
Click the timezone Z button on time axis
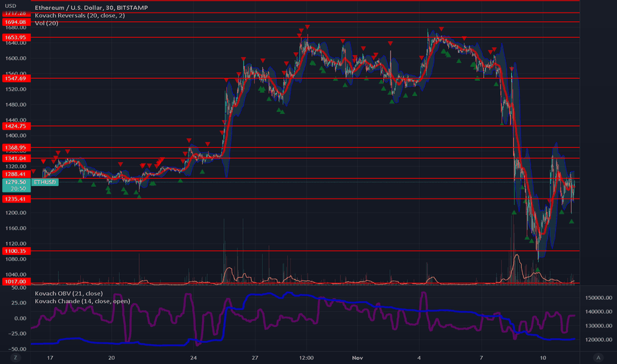tap(16, 357)
